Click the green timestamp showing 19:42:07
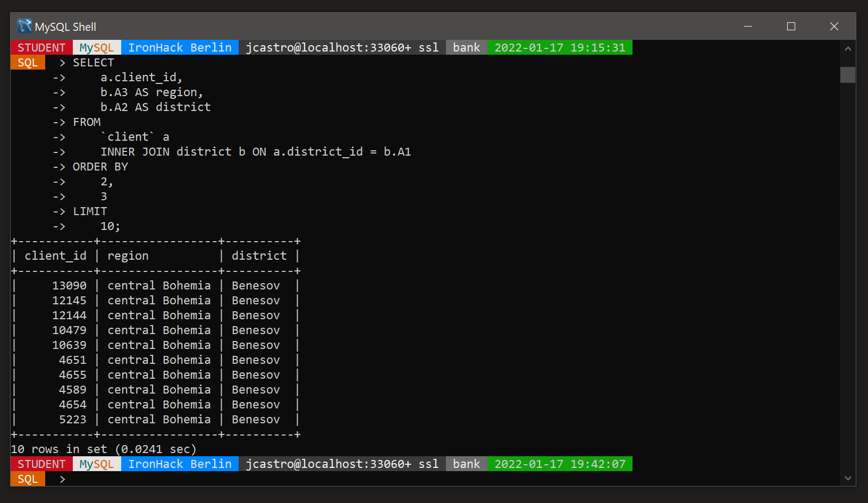Viewport: 868px width, 503px height. pyautogui.click(x=560, y=464)
